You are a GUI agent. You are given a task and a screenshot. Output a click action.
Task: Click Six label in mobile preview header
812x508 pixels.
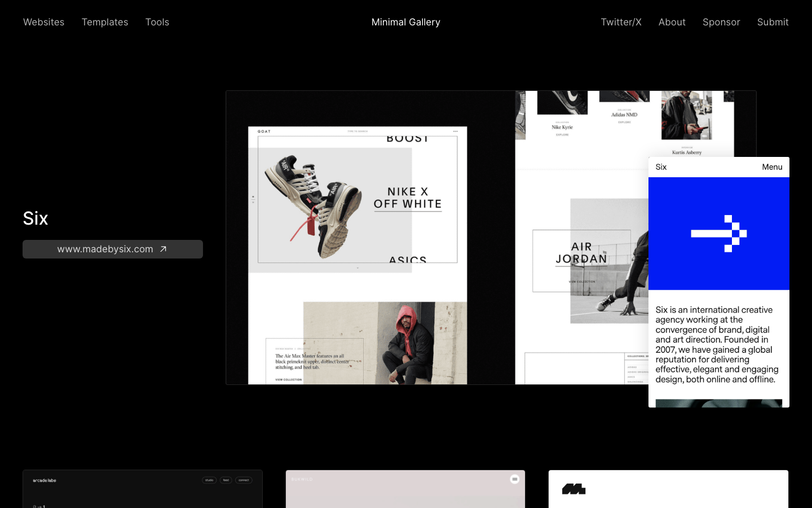(x=661, y=167)
